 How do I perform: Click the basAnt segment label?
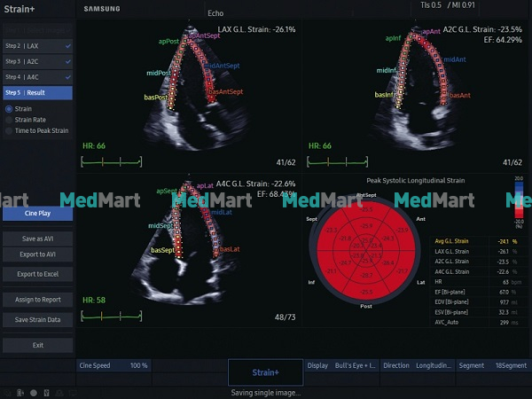pyautogui.click(x=460, y=96)
